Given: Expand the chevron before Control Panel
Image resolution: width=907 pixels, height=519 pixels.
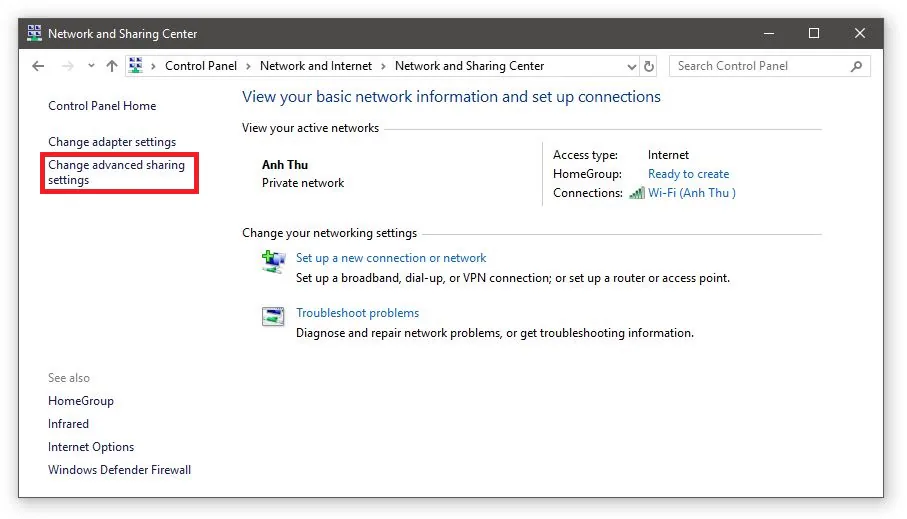Looking at the screenshot, I should [153, 67].
